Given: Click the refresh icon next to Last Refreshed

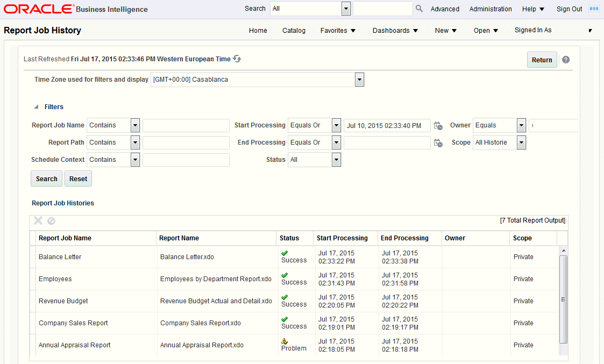Looking at the screenshot, I should (237, 59).
